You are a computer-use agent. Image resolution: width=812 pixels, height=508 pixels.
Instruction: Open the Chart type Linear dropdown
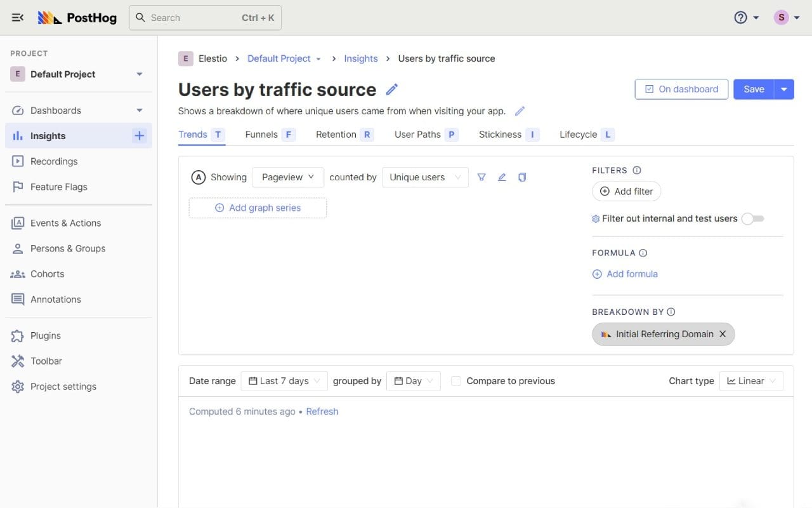(x=751, y=380)
